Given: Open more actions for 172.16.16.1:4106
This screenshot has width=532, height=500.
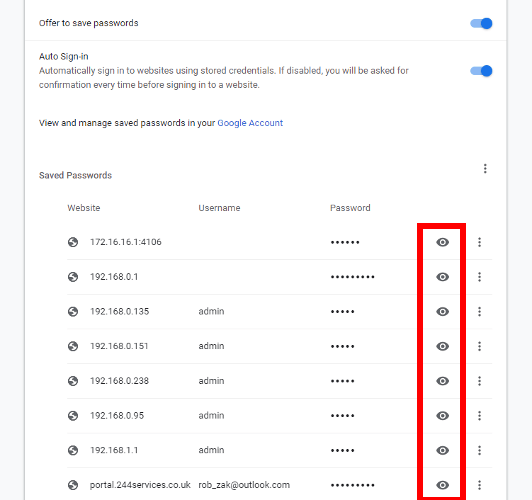Looking at the screenshot, I should tap(479, 242).
